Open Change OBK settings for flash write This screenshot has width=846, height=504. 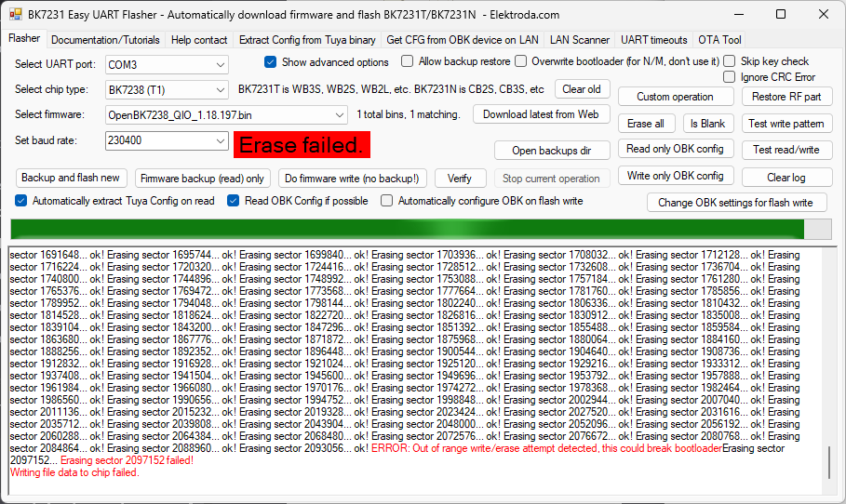[x=735, y=204]
